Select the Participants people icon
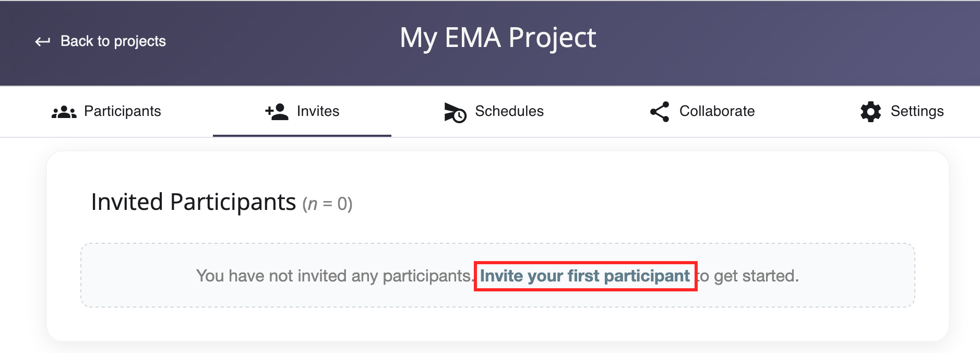 coord(64,111)
